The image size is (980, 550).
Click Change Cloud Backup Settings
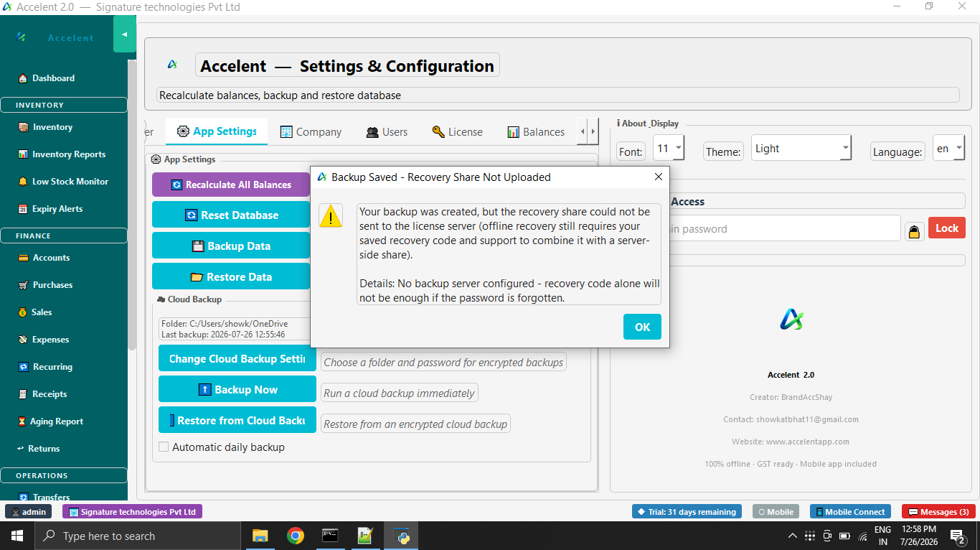pyautogui.click(x=237, y=358)
